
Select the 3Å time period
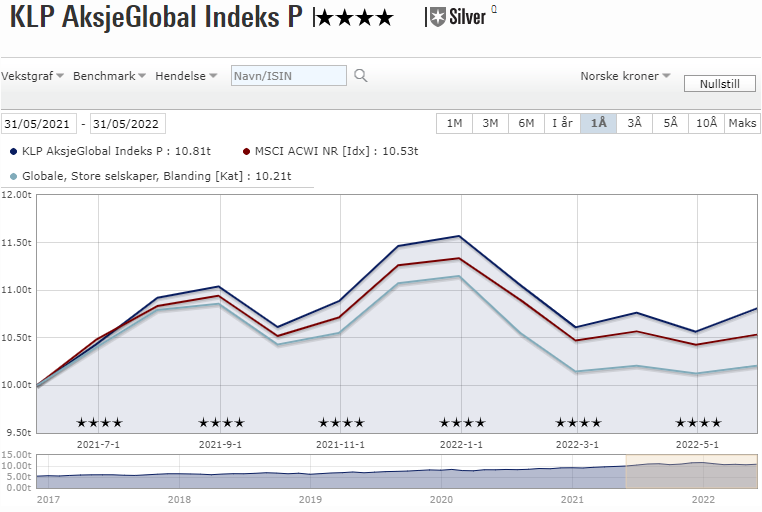pos(634,123)
